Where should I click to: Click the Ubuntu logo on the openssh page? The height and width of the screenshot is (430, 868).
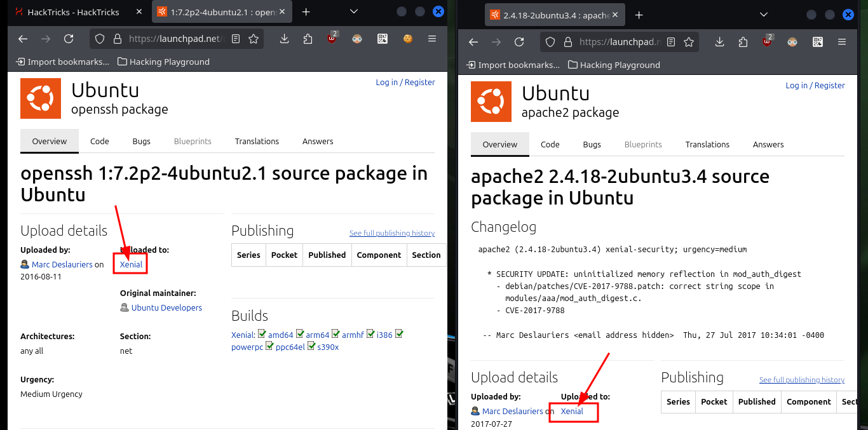41,98
